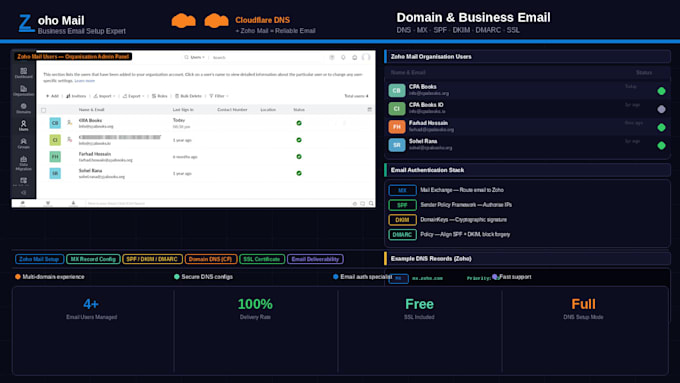
Task: Open the Filter dropdown
Action: [x=219, y=96]
